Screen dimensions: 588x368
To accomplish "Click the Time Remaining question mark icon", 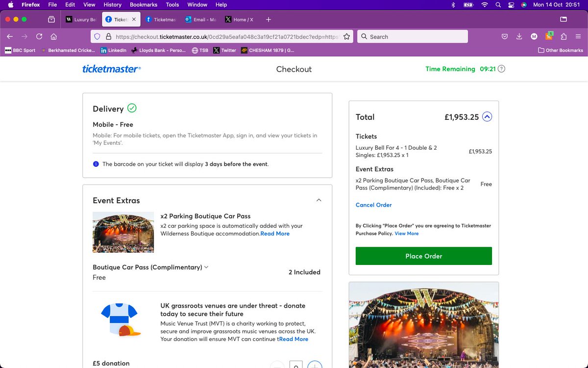I will pyautogui.click(x=501, y=69).
